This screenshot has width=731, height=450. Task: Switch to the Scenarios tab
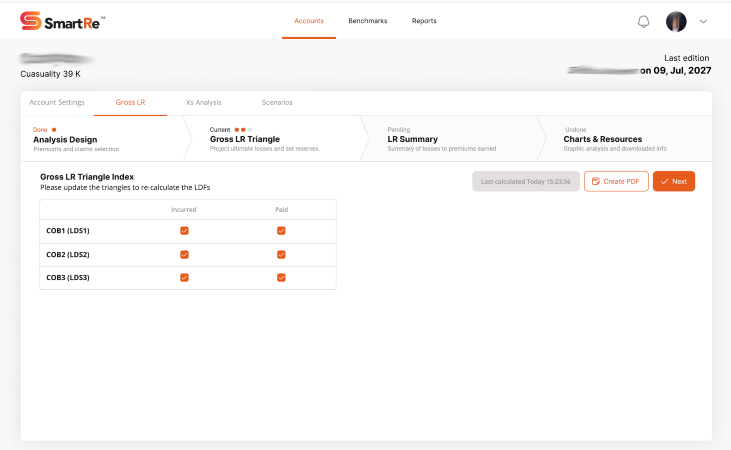point(277,103)
